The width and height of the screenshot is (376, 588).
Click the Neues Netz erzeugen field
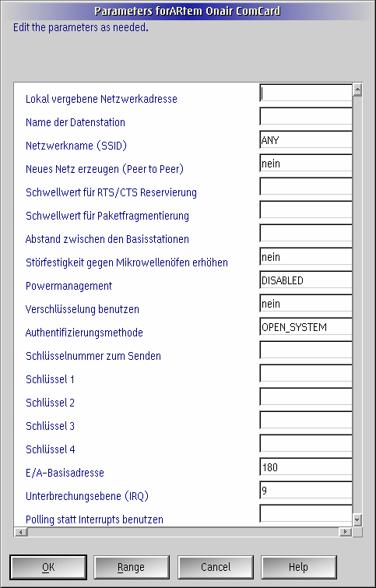[x=306, y=163]
